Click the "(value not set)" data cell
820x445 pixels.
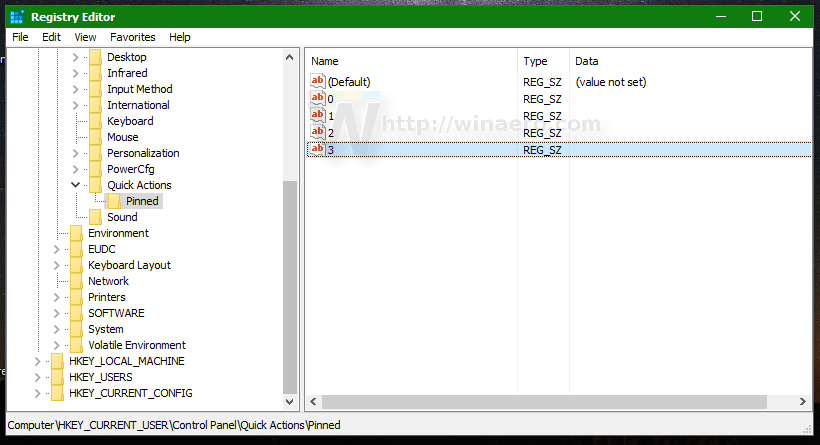click(x=610, y=82)
